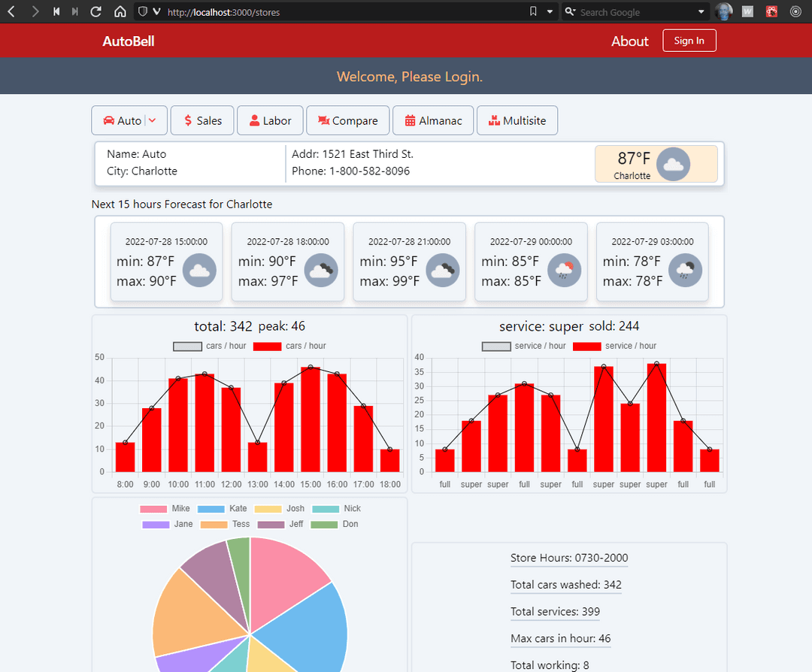Click the weather icon for 2022-07-28 21:00:00
This screenshot has width=812, height=672.
pos(443,271)
